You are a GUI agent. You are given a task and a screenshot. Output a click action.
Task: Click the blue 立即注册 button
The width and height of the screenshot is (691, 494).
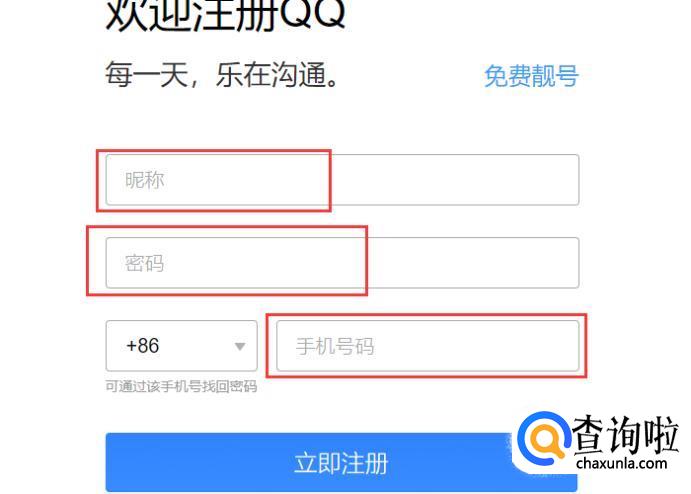pos(342,463)
